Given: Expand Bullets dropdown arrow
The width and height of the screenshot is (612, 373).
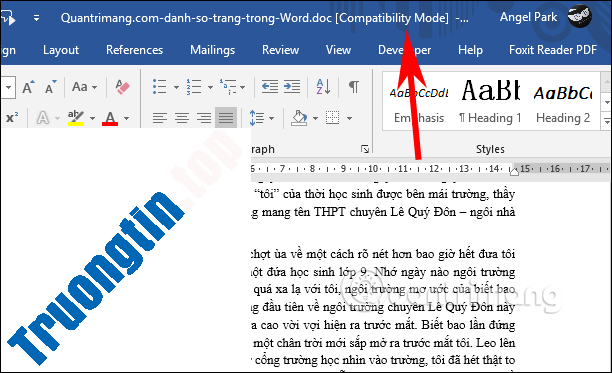Looking at the screenshot, I should [176, 87].
